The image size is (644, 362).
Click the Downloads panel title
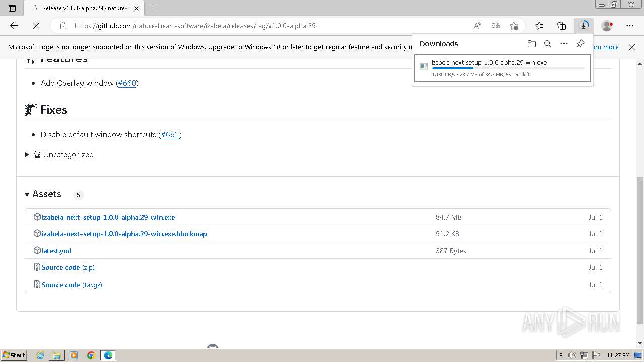[439, 44]
